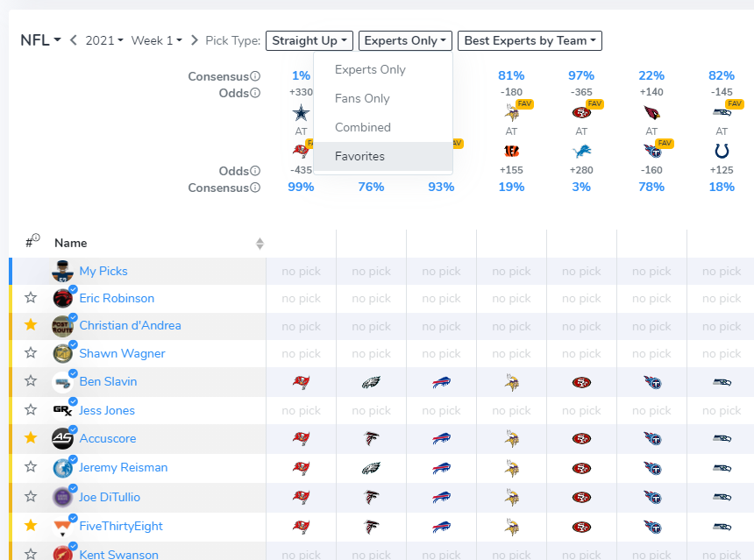Click top Odds info icon
754x560 pixels.
pos(255,93)
